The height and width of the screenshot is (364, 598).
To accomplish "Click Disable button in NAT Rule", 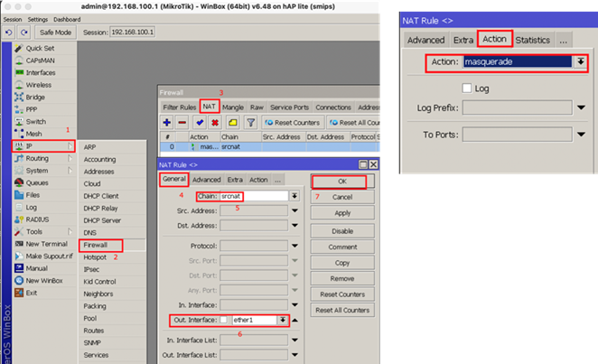I will (x=342, y=231).
